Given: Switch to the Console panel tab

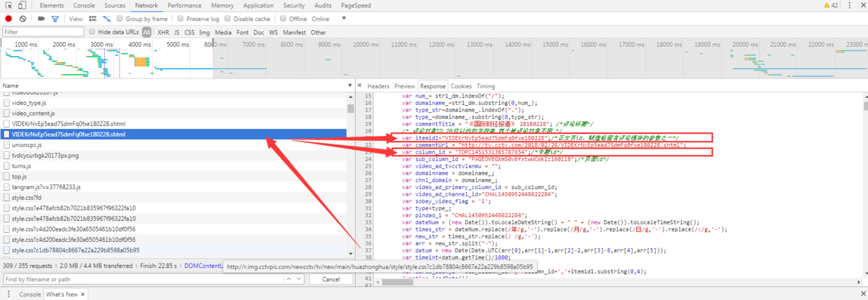Looking at the screenshot, I should (x=85, y=6).
